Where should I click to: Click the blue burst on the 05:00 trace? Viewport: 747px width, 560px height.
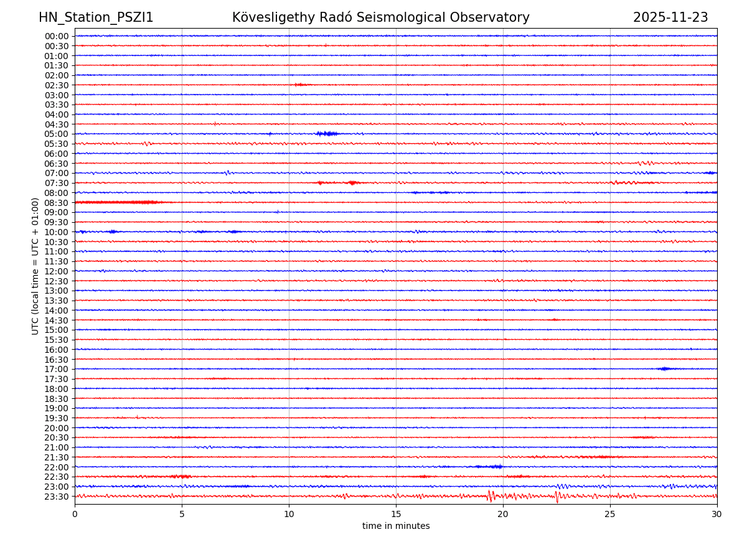[326, 134]
